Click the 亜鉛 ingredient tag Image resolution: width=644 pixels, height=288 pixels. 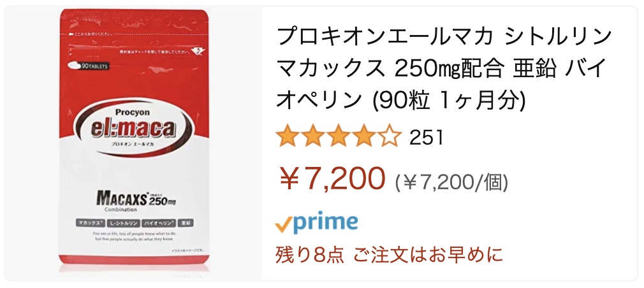click(x=187, y=223)
